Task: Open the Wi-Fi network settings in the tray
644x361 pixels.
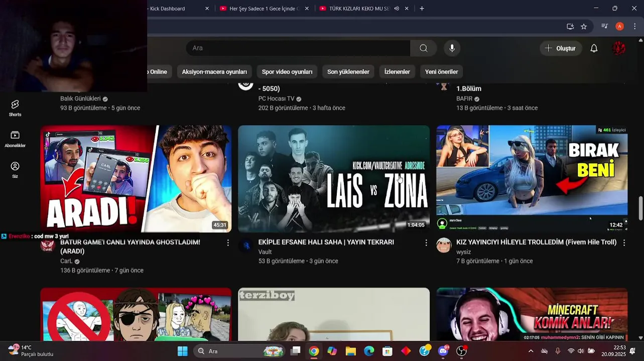Action: [571, 351]
